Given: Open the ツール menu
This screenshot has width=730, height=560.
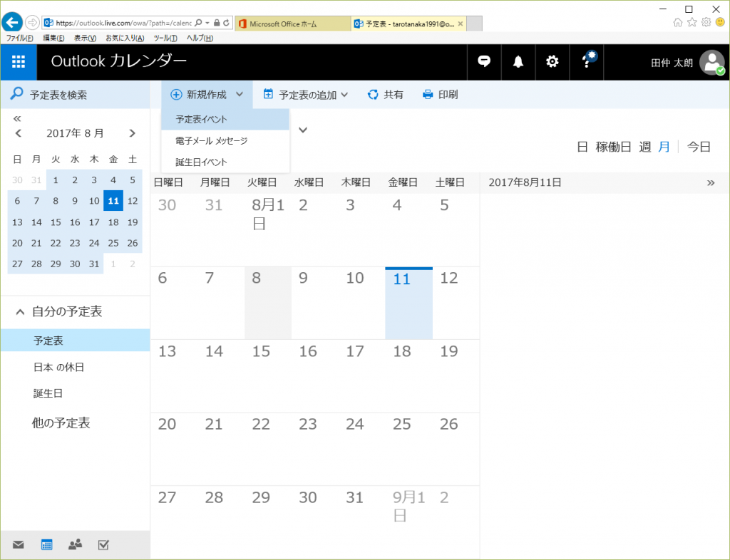Looking at the screenshot, I should click(165, 38).
